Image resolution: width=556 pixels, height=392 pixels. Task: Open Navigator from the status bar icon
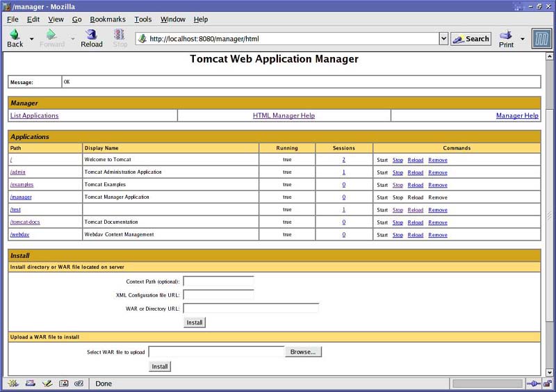pos(13,383)
